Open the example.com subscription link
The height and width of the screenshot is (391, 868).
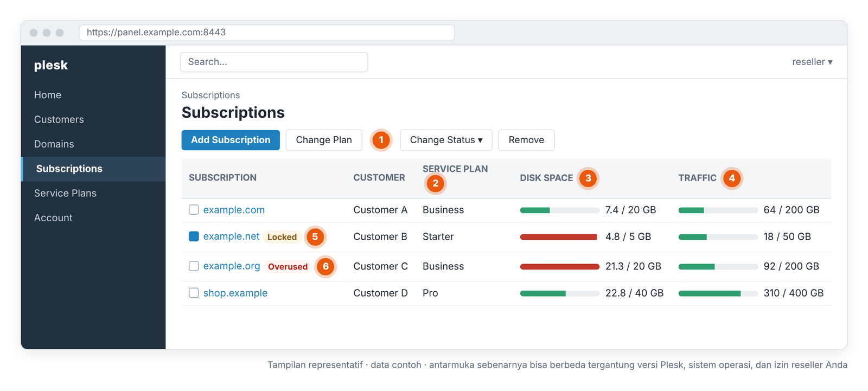point(234,210)
